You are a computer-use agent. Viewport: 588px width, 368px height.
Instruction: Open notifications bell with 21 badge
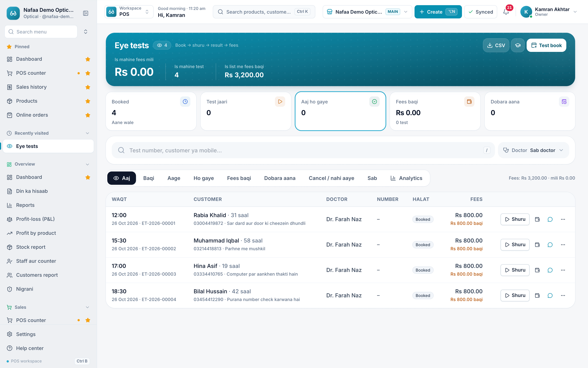tap(506, 12)
